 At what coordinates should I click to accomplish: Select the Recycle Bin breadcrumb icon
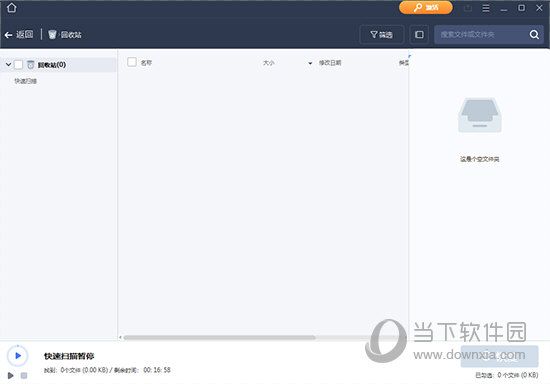click(52, 34)
